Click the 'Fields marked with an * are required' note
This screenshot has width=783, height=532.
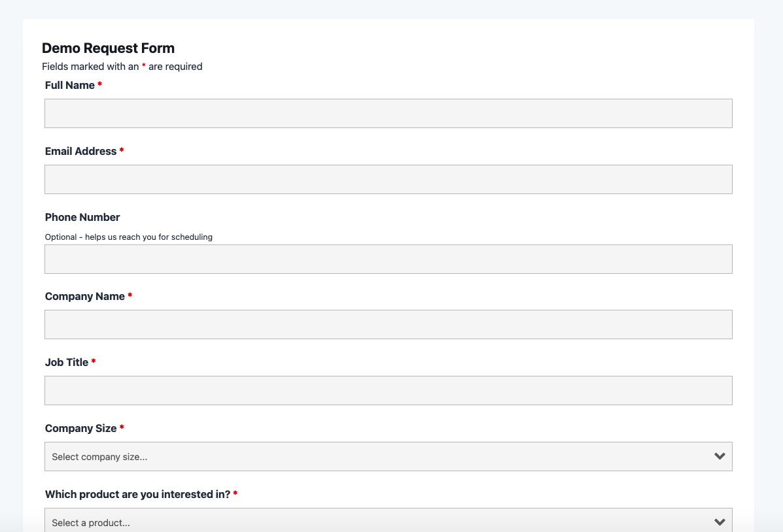(x=122, y=66)
